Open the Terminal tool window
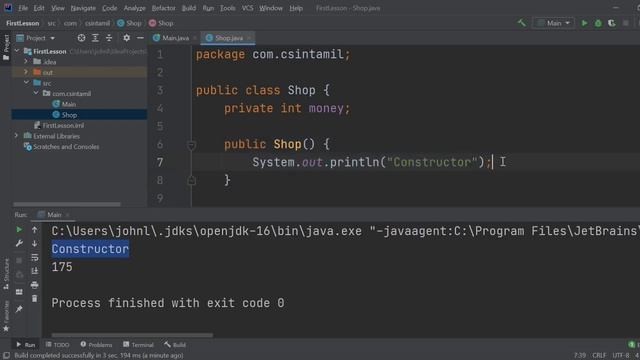The width and height of the screenshot is (640, 360). tap(138, 345)
